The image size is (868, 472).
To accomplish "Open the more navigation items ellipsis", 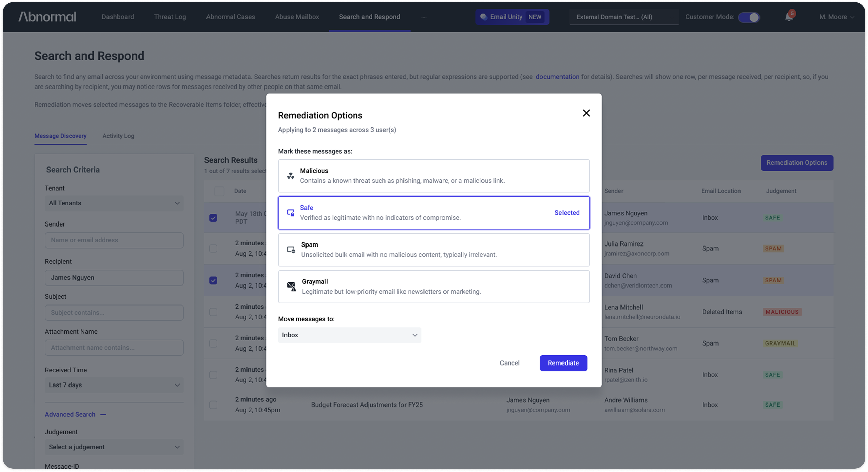I will [424, 17].
